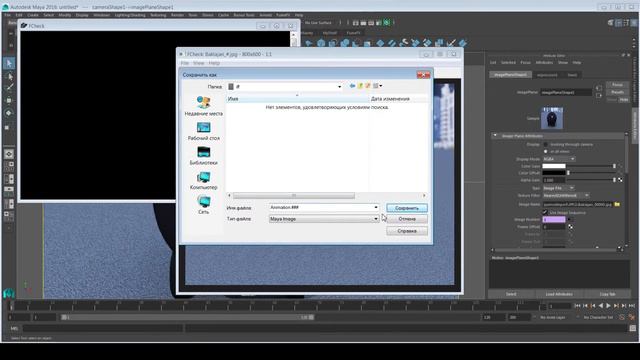Open Display Mode RGBA dropdown
The image size is (640, 360).
pyautogui.click(x=559, y=159)
